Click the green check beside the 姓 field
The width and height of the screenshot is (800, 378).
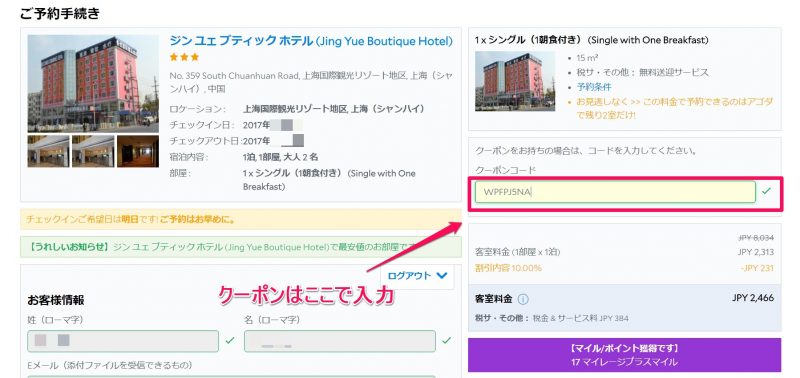click(x=230, y=340)
